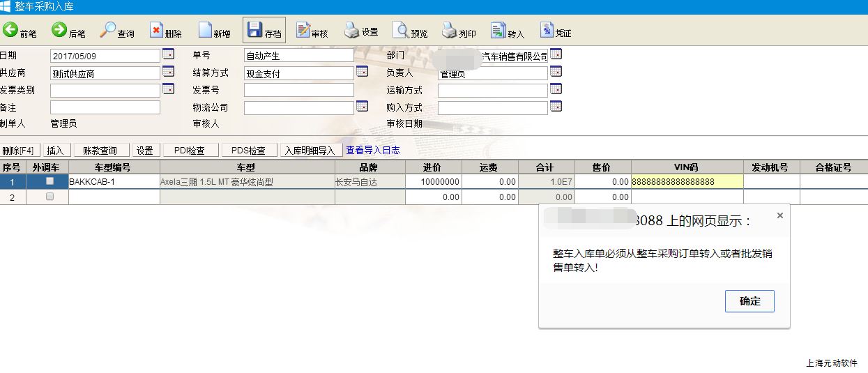Tick the 外调车 checkbox in row 1

[50, 181]
